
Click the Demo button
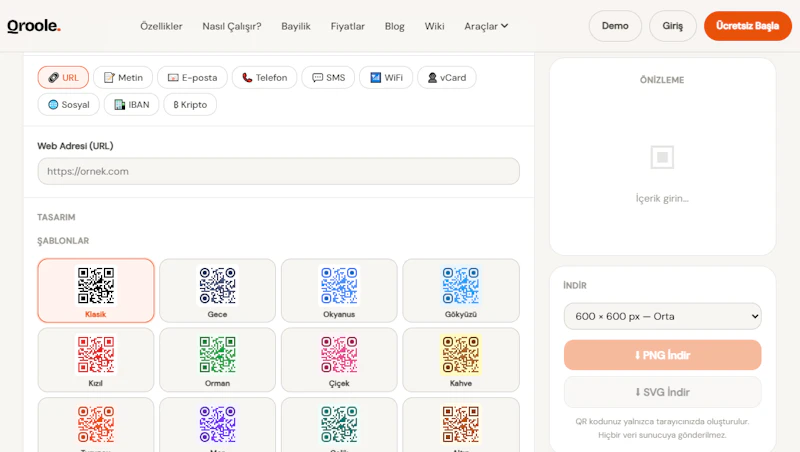[615, 26]
